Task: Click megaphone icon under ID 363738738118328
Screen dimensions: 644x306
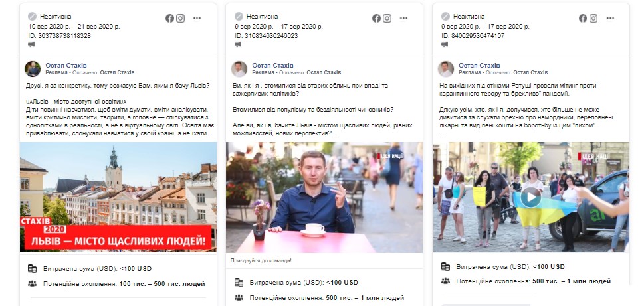Action: [x=31, y=44]
